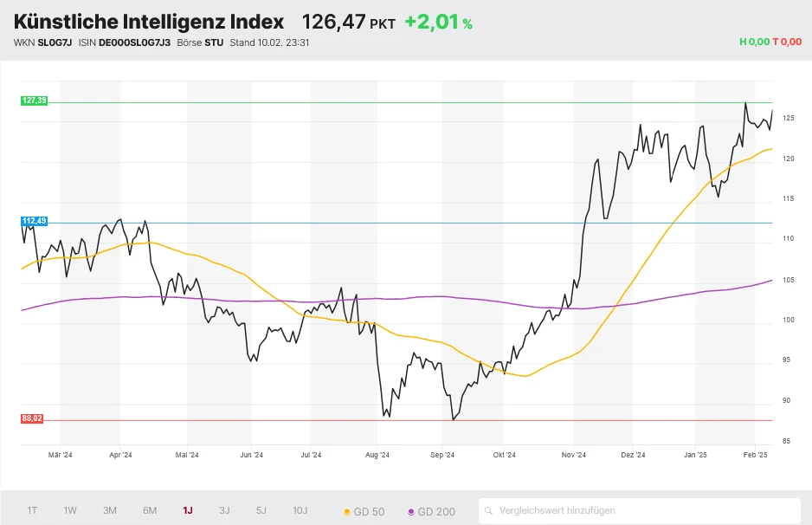Viewport: 812px width, 525px height.
Task: Click the blue 112,49 price marker
Action: (x=34, y=222)
